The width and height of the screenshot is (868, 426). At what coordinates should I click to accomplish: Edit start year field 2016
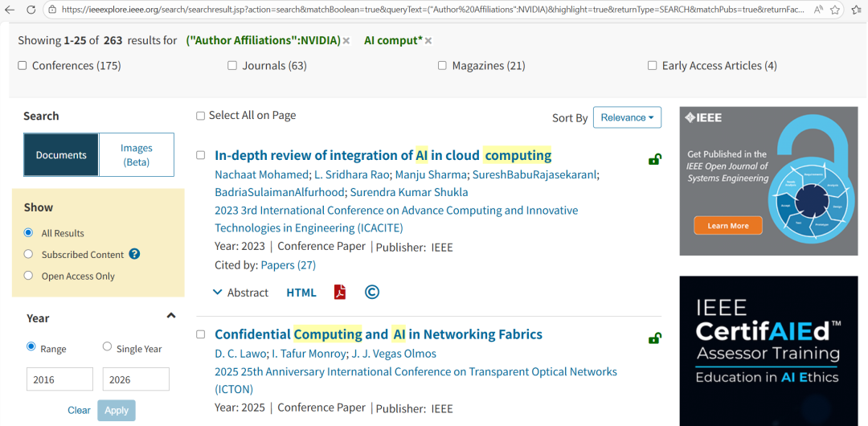click(x=59, y=379)
